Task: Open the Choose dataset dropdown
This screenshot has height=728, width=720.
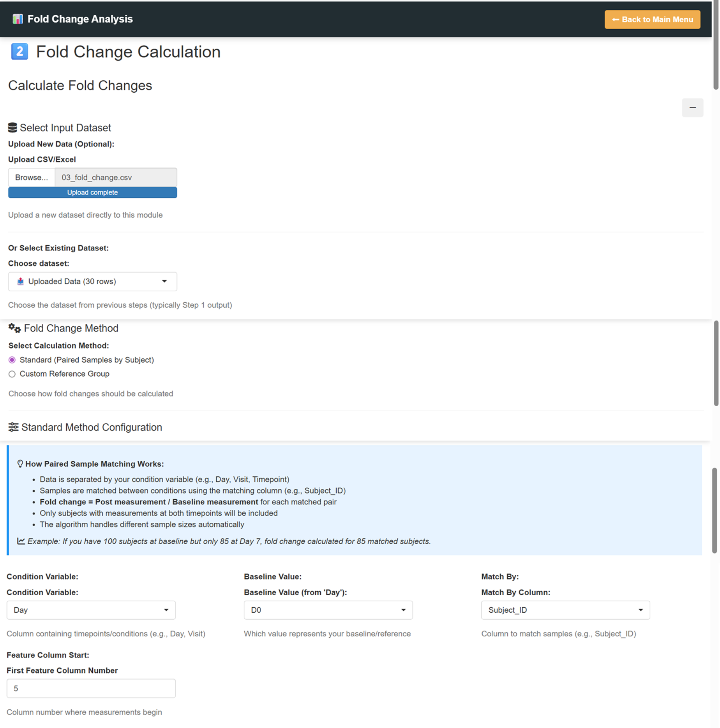Action: (92, 281)
